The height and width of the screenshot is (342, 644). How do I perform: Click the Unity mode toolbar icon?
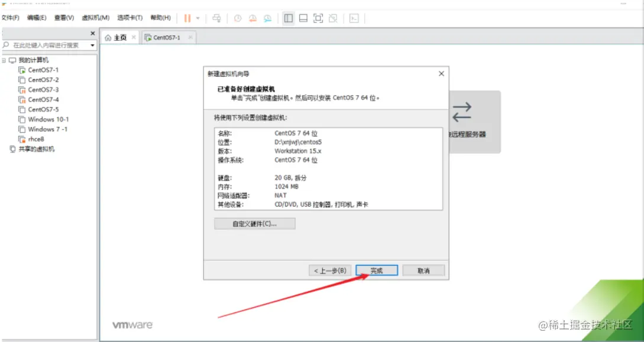333,18
